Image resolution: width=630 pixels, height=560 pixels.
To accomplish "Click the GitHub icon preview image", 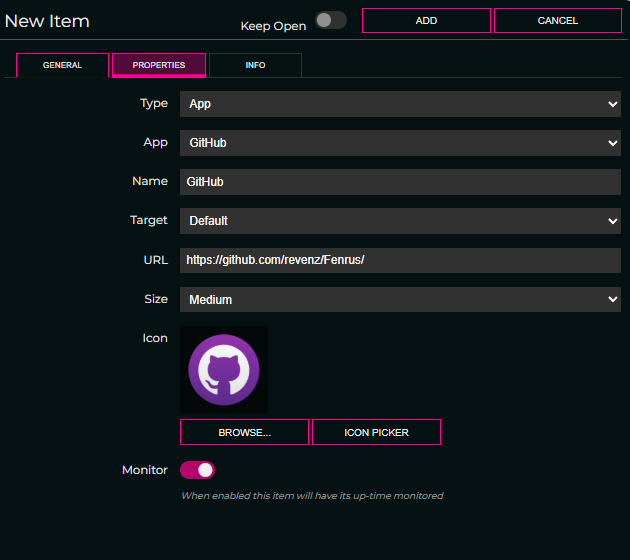I will point(224,370).
